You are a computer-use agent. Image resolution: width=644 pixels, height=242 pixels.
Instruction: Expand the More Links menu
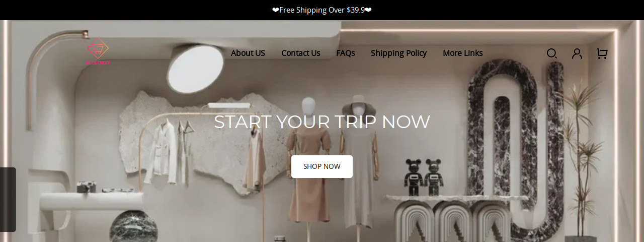(x=463, y=53)
